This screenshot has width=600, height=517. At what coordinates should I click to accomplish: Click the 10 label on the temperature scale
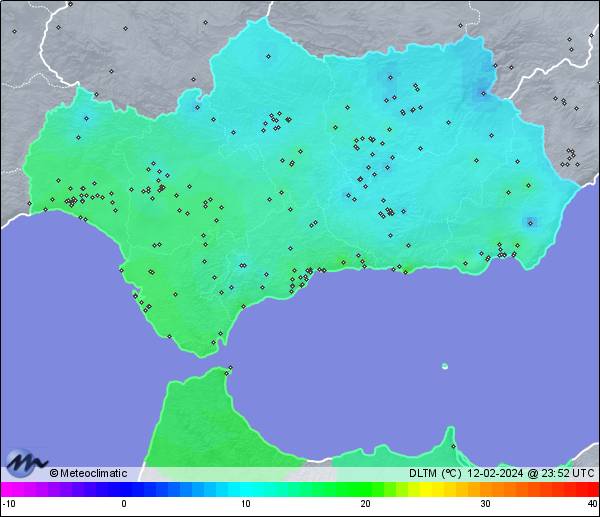coord(246,503)
